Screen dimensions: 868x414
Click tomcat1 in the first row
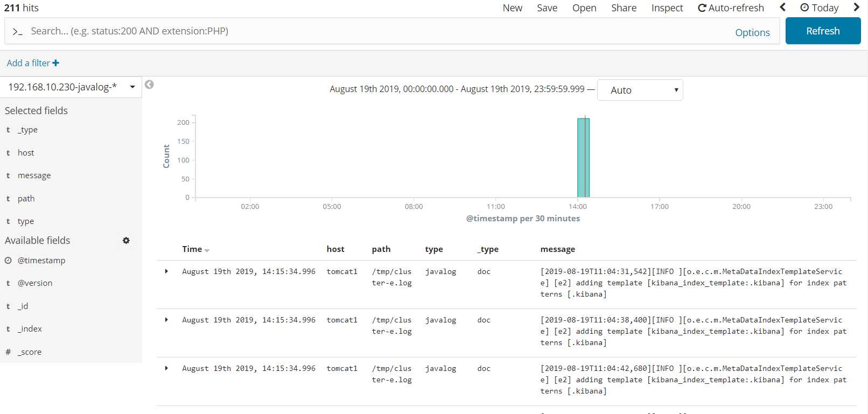click(x=342, y=271)
